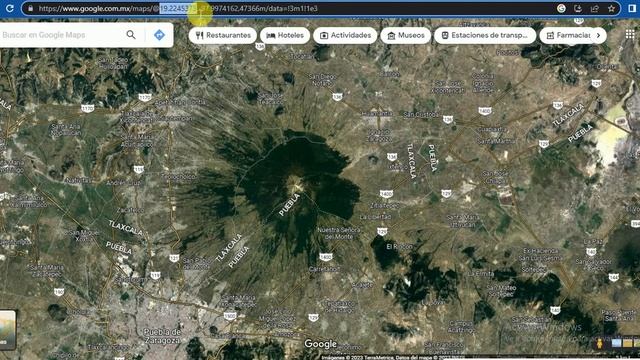This screenshot has width=640, height=360.
Task: Select the Hoteles category chip
Action: (285, 36)
